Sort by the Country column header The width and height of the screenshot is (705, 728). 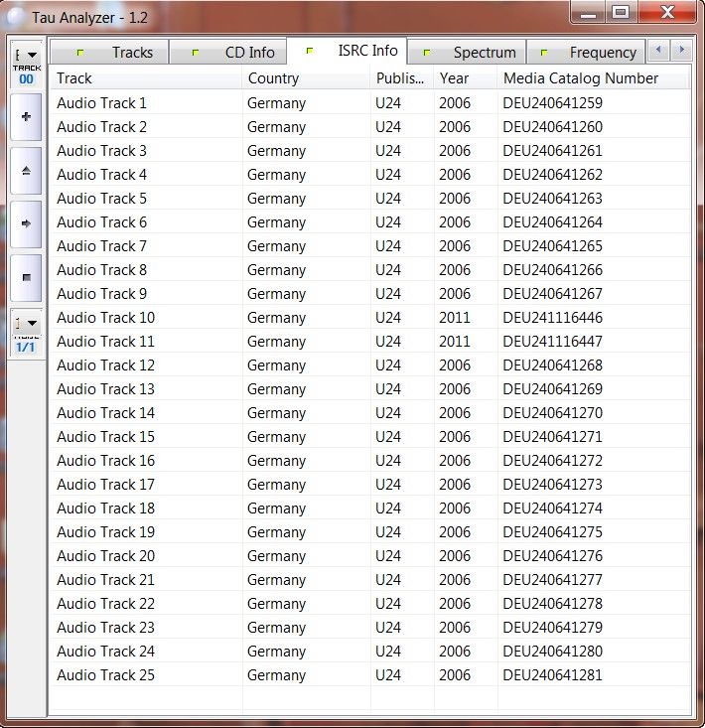(306, 78)
